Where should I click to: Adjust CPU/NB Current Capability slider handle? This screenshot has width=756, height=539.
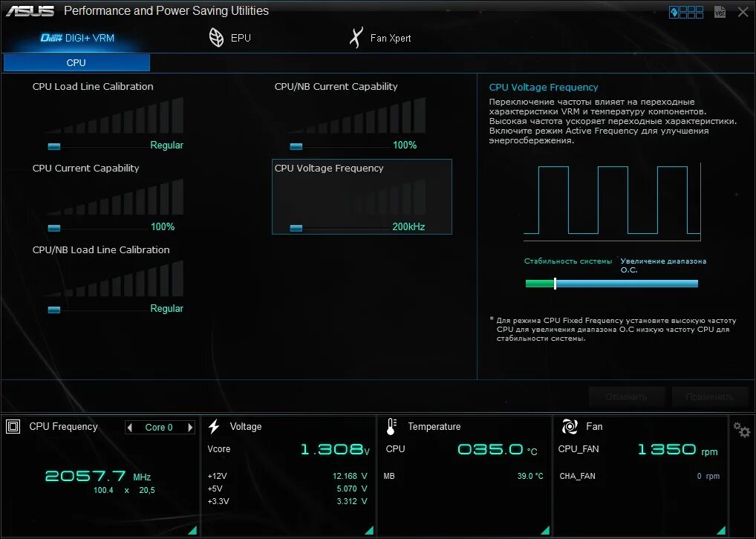pyautogui.click(x=296, y=146)
